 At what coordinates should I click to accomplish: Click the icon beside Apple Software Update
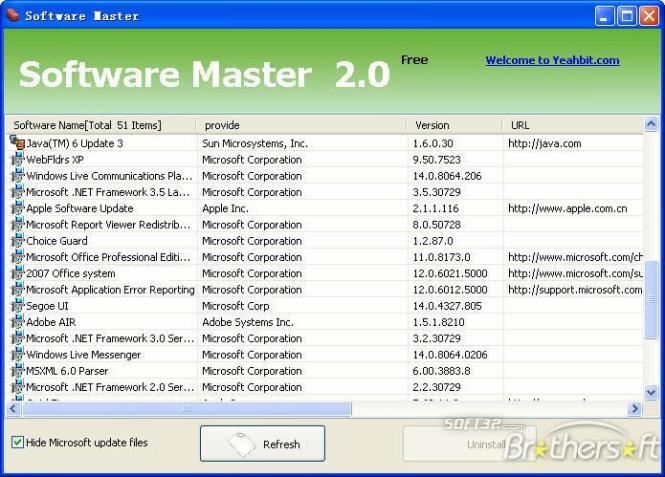[17, 208]
